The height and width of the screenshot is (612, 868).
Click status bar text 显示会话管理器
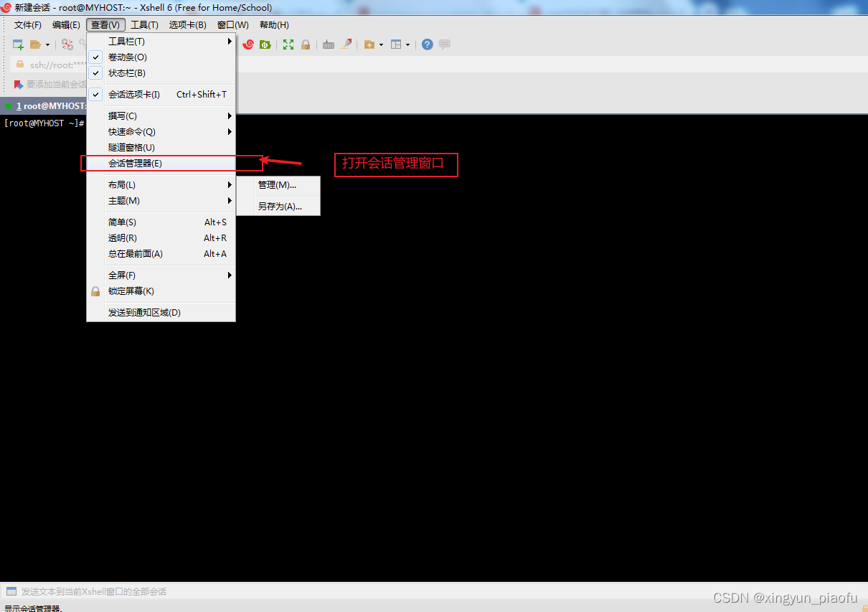coord(33,608)
